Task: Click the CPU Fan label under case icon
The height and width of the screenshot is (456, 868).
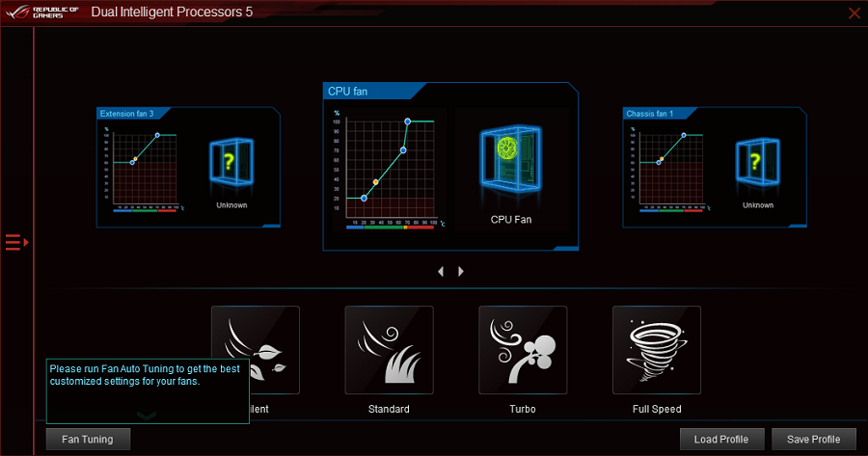Action: [x=511, y=220]
